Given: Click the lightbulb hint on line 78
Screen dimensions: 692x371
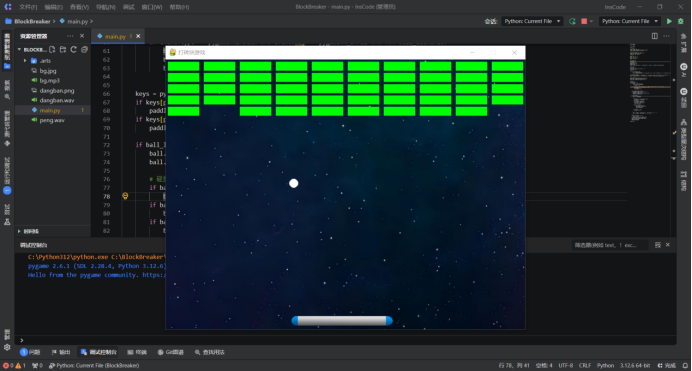Looking at the screenshot, I should [x=125, y=196].
